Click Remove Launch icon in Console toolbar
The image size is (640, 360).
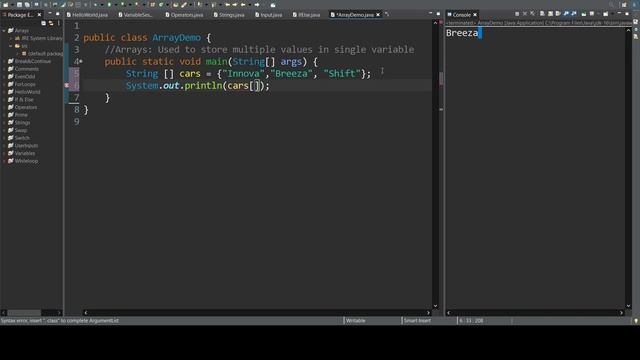point(525,14)
